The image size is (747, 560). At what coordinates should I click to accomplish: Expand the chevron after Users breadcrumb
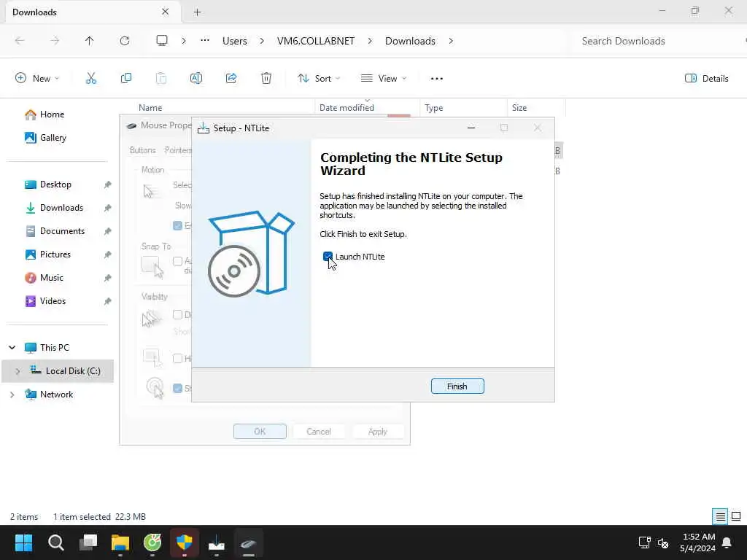click(x=262, y=41)
